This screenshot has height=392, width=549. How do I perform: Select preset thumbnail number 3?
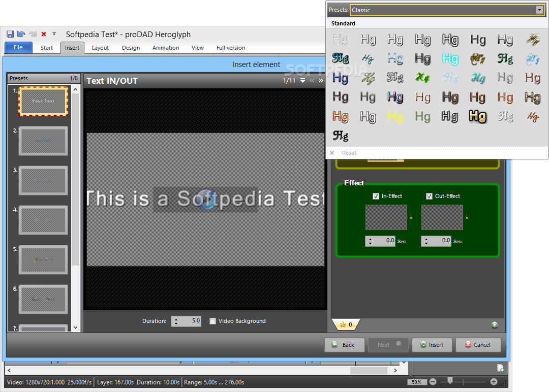tap(43, 180)
